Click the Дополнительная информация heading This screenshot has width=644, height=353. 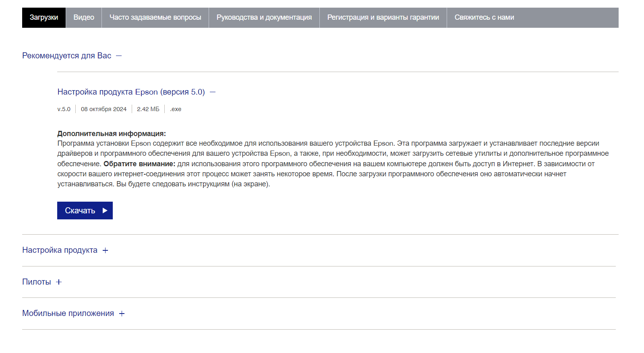[112, 134]
